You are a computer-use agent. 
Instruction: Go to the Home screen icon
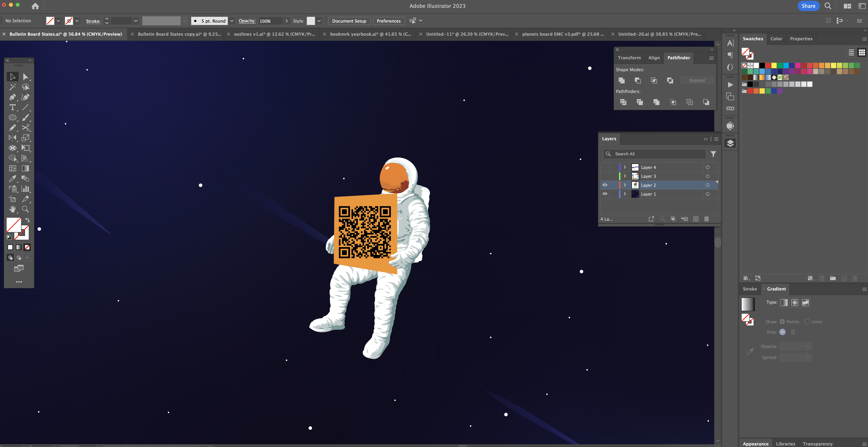coord(35,6)
